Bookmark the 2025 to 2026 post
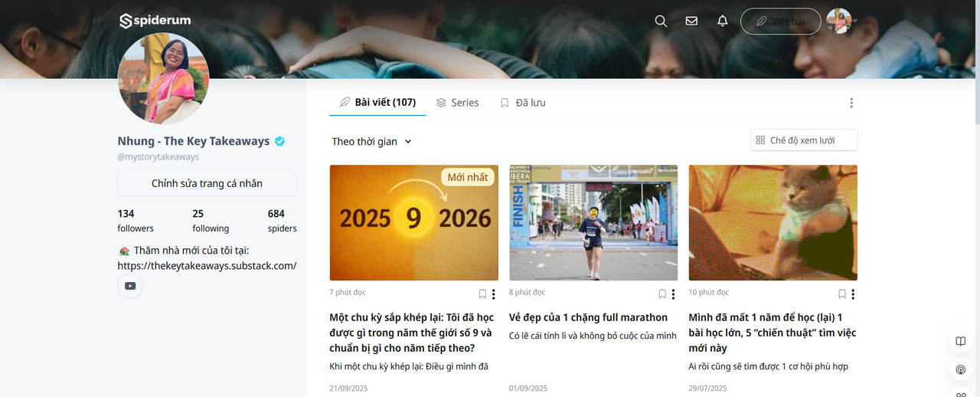Screen dimensions: 980x397 tap(482, 294)
